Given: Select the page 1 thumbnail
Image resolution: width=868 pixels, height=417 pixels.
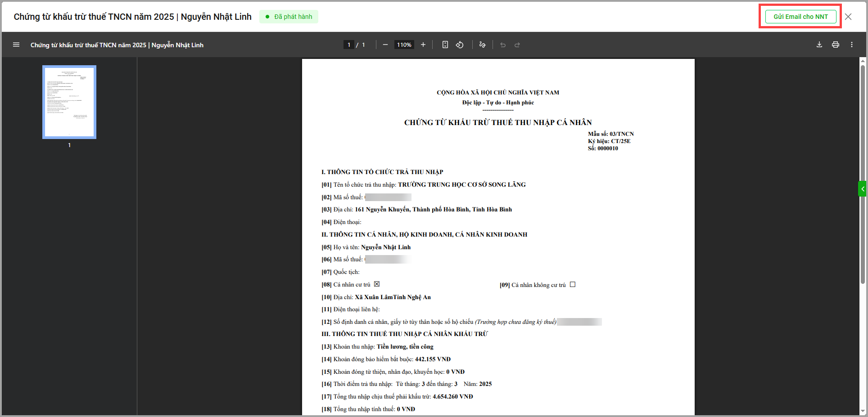Looking at the screenshot, I should (x=69, y=102).
